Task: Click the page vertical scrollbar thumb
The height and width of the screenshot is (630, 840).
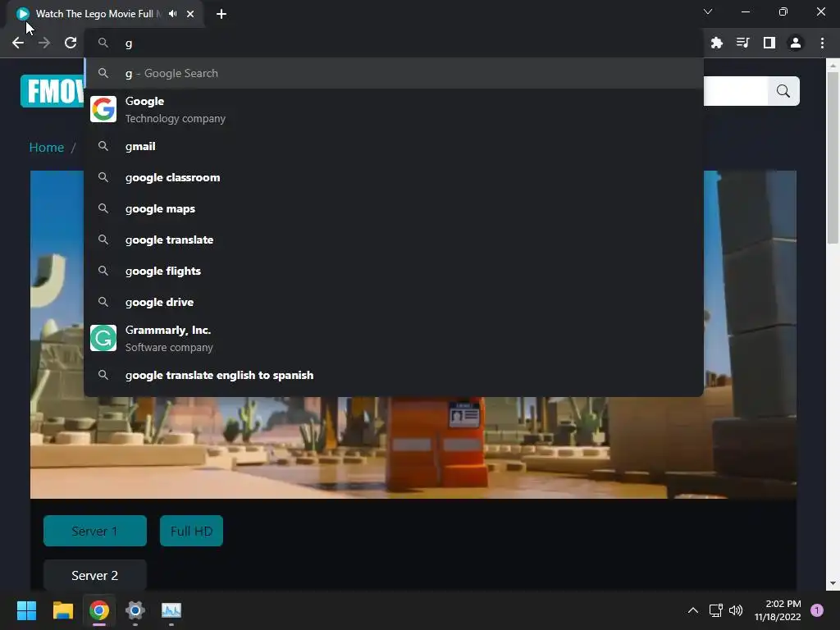Action: 833,157
